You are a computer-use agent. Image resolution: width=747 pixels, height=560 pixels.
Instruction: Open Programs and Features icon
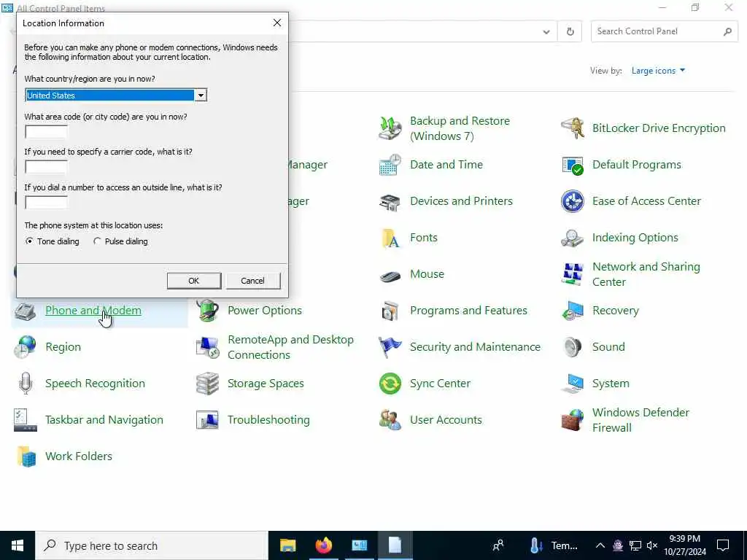point(390,311)
